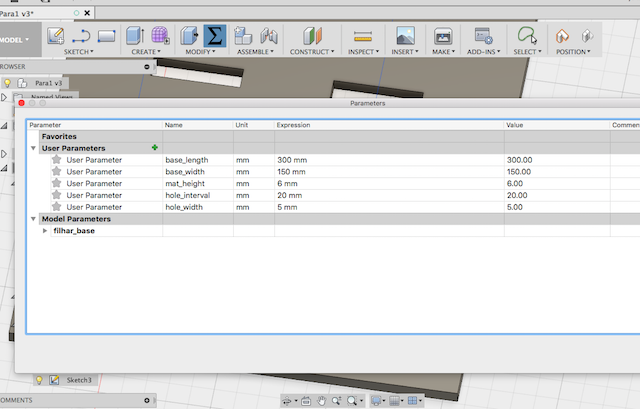The image size is (640, 409).
Task: Click the Offset Plane construct icon
Action: 313,36
